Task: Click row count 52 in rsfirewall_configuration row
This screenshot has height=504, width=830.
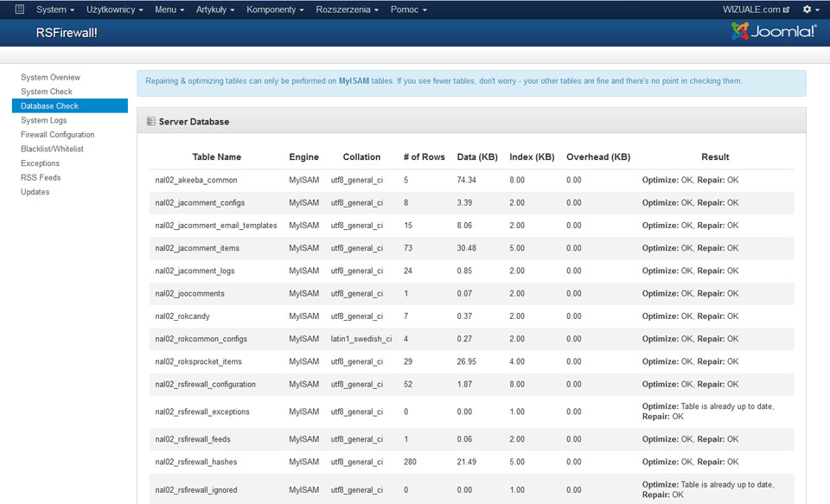Action: [x=407, y=385]
